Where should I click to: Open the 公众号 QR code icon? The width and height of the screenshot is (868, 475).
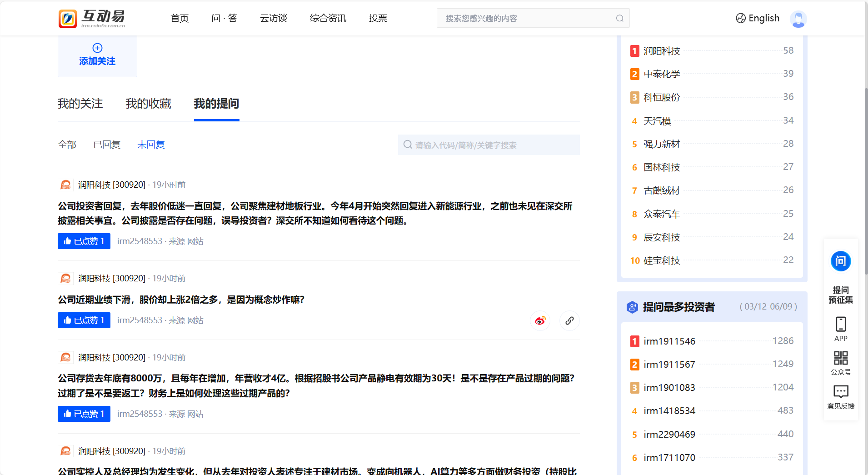pos(841,358)
